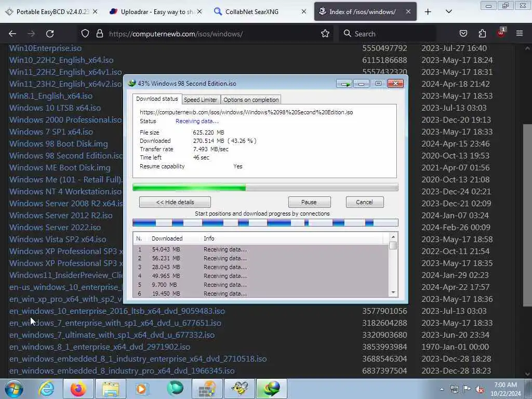This screenshot has width=532, height=399.
Task: Cancel the Windows 98 download
Action: (x=364, y=202)
